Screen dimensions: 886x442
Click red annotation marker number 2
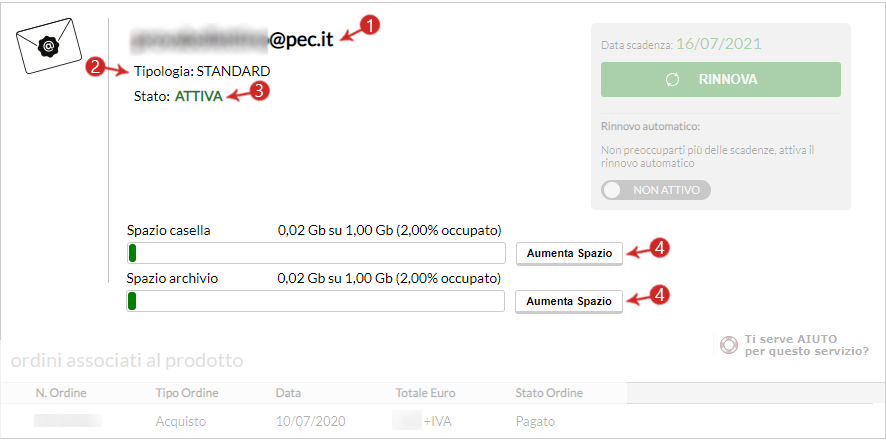95,67
